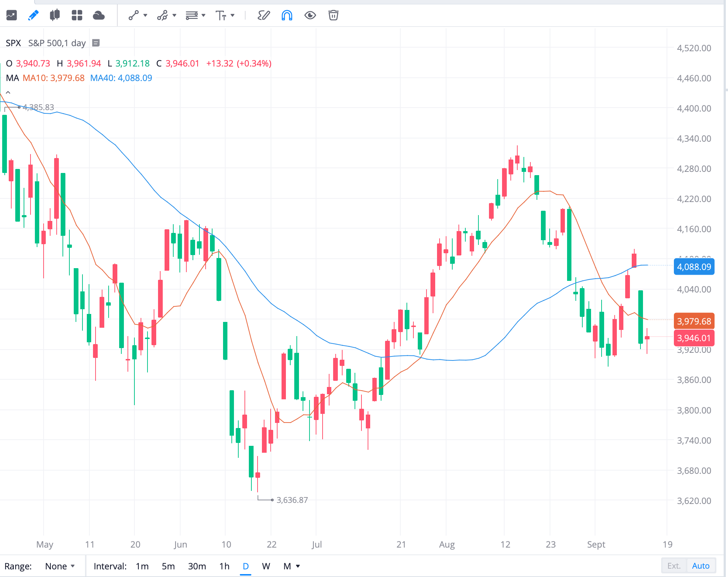Select the pitchfork drawing tool
The height and width of the screenshot is (577, 728).
163,15
